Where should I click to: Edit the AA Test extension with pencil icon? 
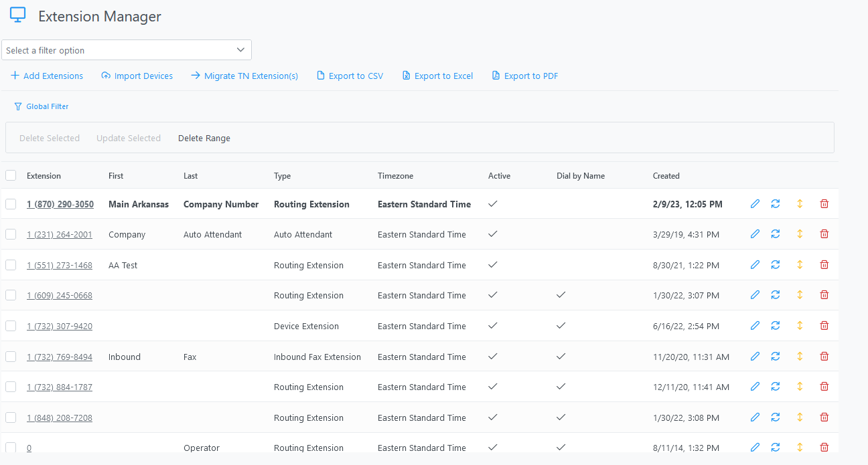[755, 265]
